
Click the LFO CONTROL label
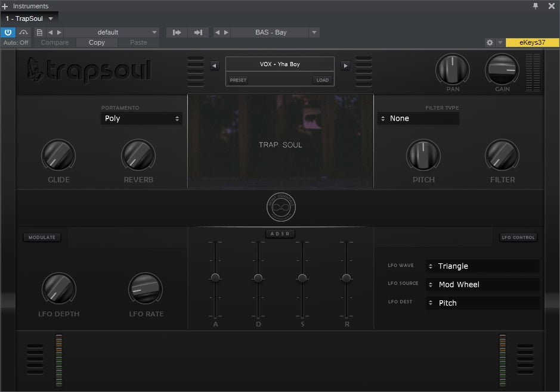[x=518, y=237]
